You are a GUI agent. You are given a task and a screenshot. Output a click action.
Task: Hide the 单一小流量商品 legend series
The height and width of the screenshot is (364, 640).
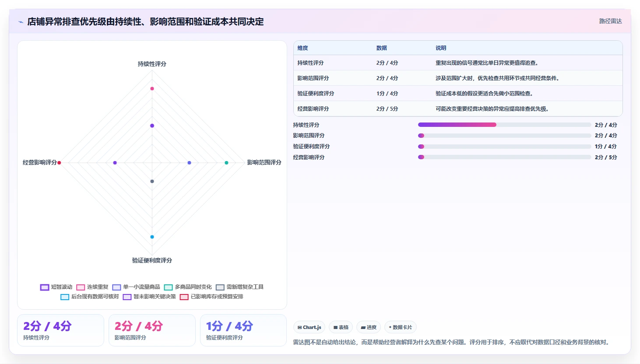coord(136,287)
